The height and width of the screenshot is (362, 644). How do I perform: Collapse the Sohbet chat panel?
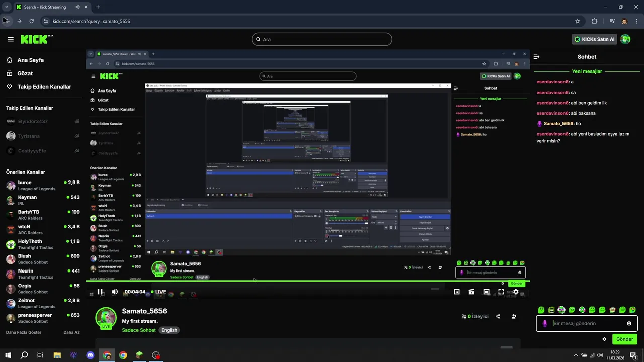point(536,57)
